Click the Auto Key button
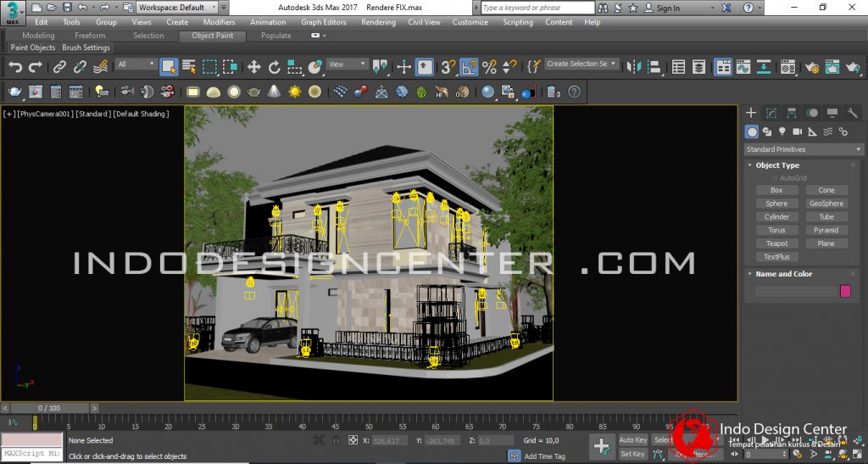The width and height of the screenshot is (868, 464). tap(632, 439)
